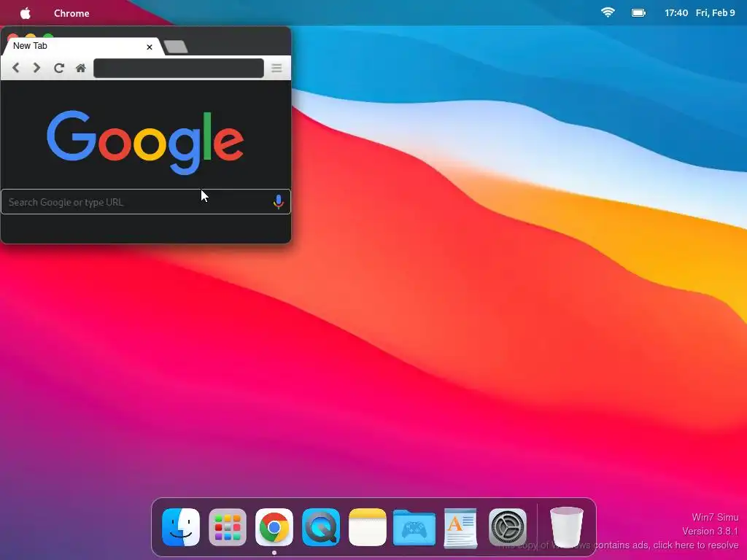Open System Preferences from the dock
This screenshot has width=747, height=560.
(508, 527)
